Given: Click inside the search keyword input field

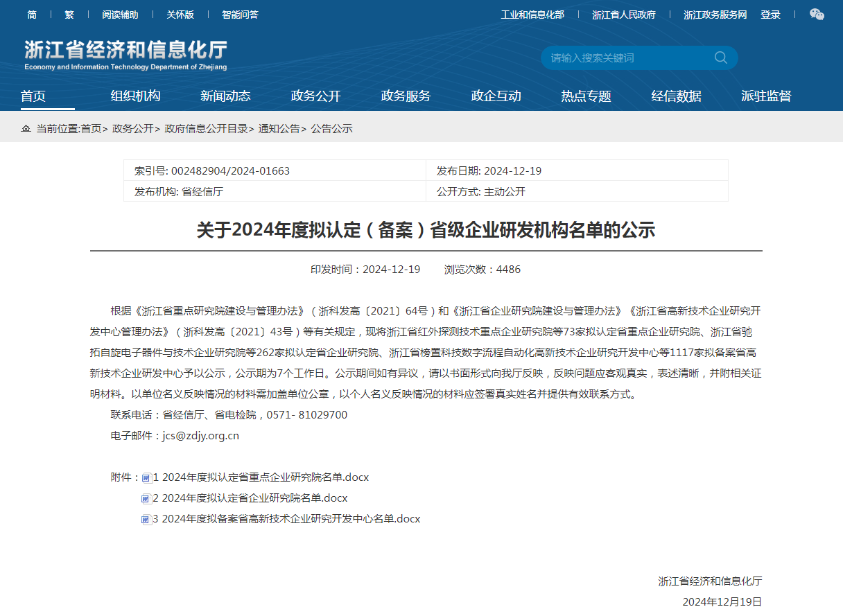Looking at the screenshot, I should coord(624,58).
